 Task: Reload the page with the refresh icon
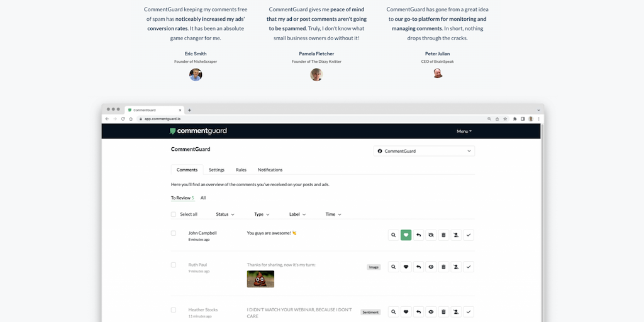point(123,119)
